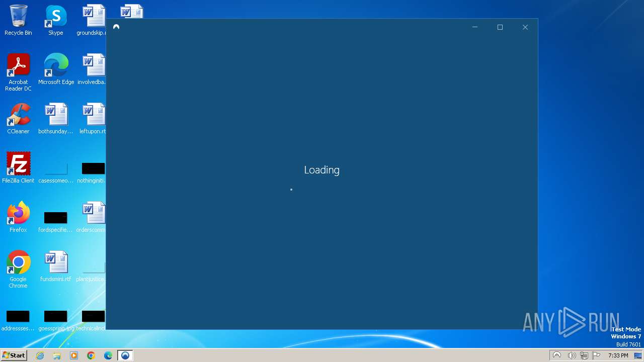Open CCleaner desktop shortcut
Image resolution: width=644 pixels, height=362 pixels.
18,119
